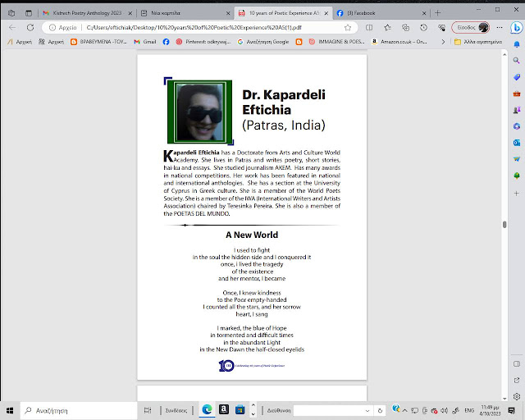Open Microsoft Edge from the taskbar
This screenshot has height=420, width=525.
[x=207, y=409]
